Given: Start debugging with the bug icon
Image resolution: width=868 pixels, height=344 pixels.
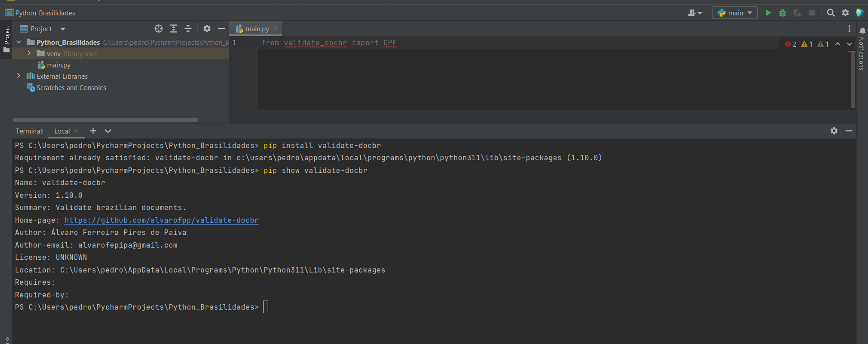Looking at the screenshot, I should coord(783,13).
